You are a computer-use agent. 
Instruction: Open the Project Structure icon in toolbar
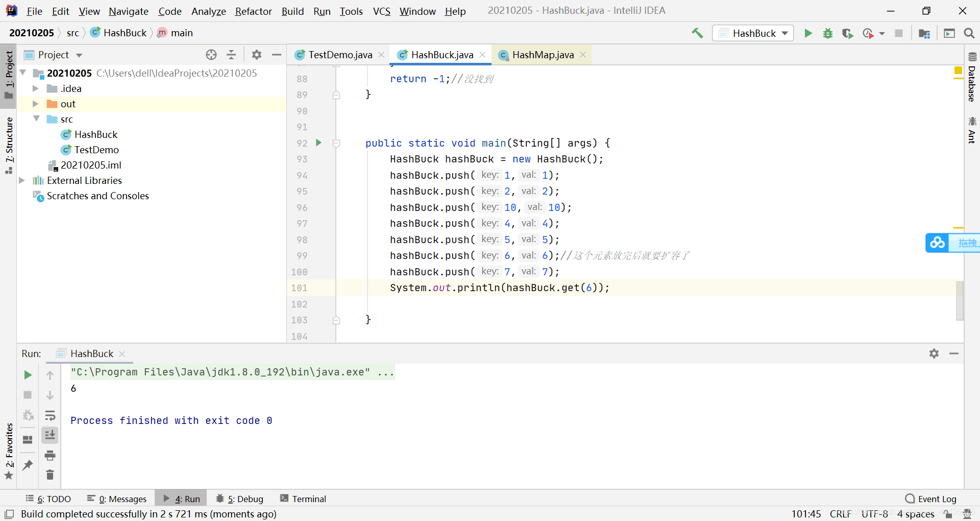924,33
